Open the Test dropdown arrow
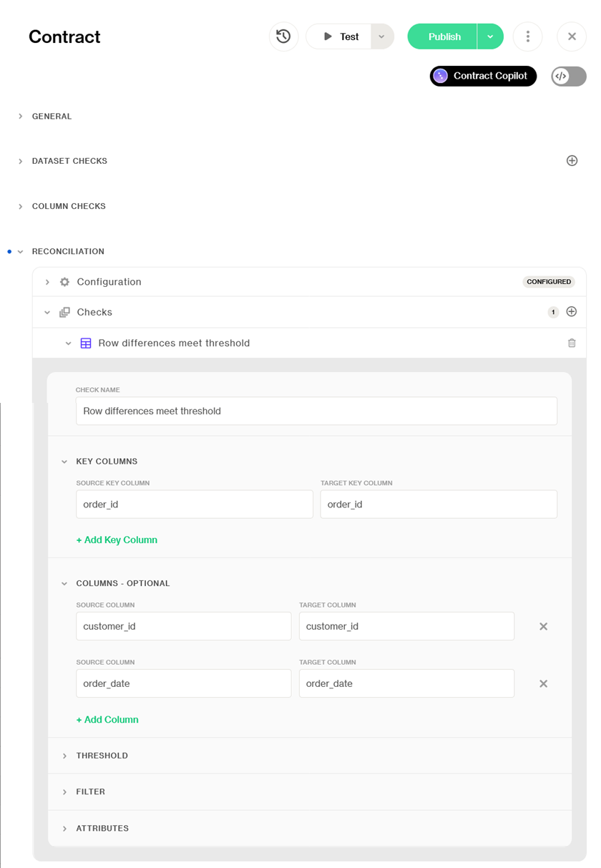 pos(381,36)
